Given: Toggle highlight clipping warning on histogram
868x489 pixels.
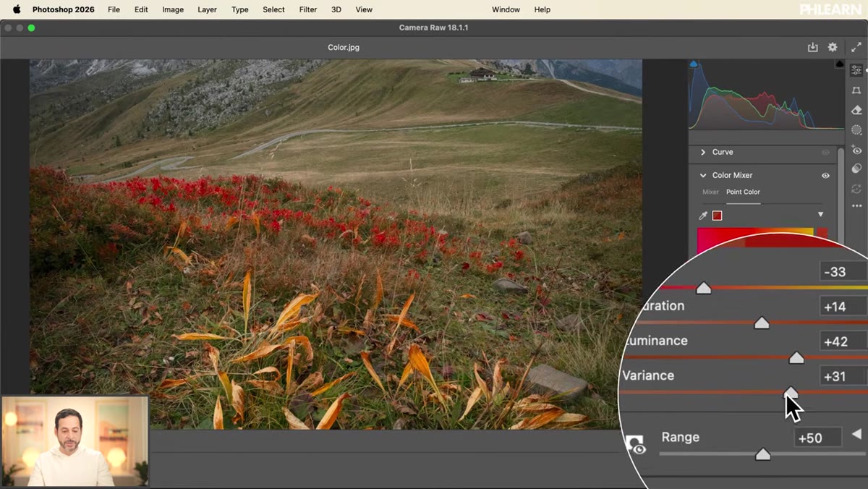Looking at the screenshot, I should pos(839,64).
